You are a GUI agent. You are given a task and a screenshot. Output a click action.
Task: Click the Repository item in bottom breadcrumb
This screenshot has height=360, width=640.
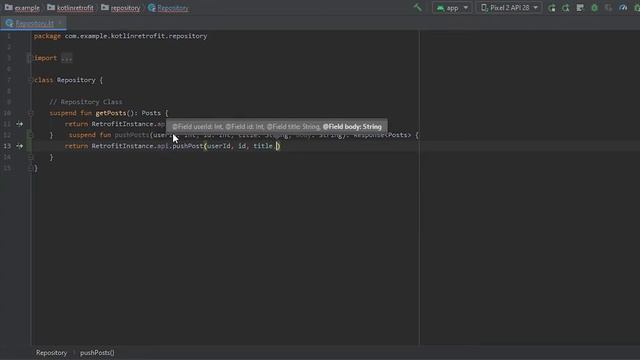coord(51,353)
